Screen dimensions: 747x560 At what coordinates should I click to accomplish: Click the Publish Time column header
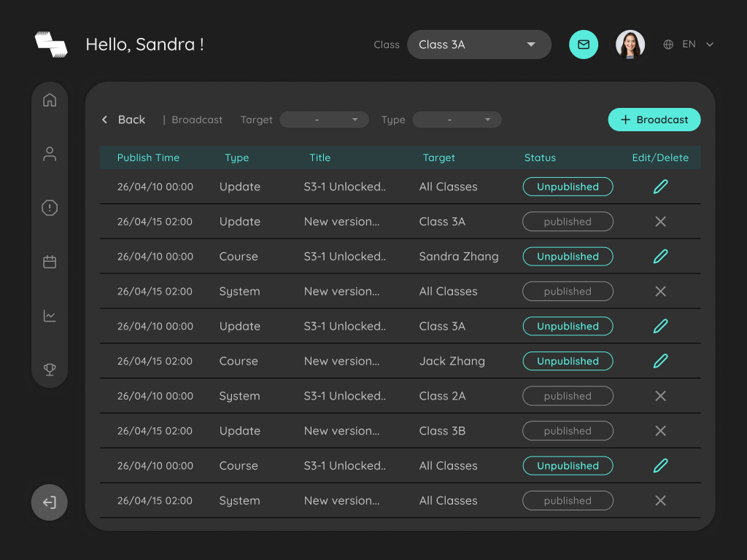[x=148, y=157]
